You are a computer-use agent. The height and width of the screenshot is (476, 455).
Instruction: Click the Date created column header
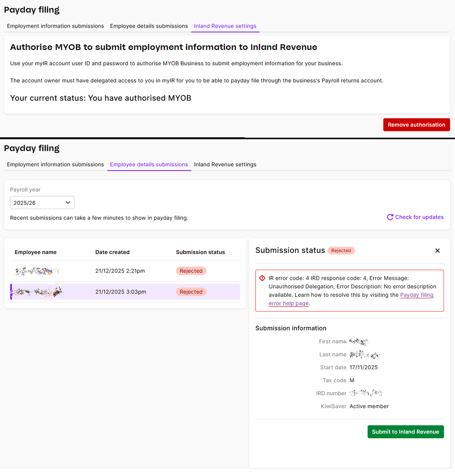113,252
